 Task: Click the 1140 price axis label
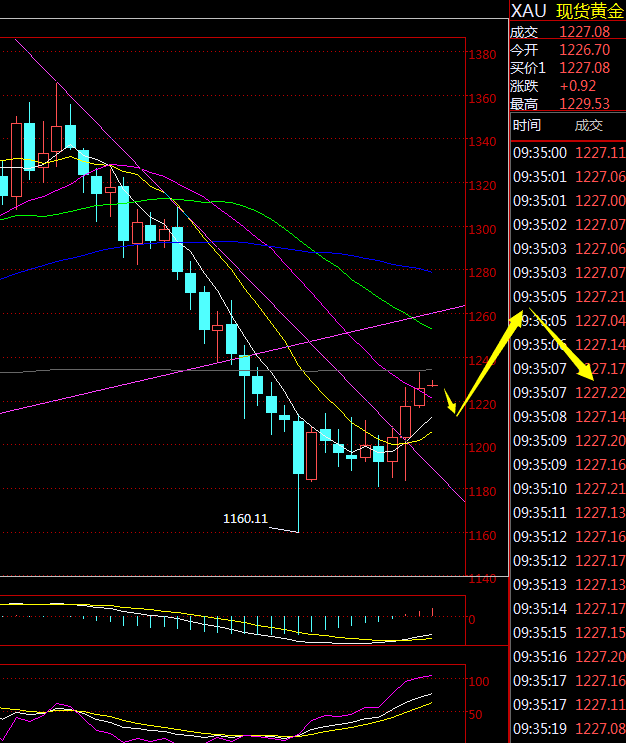click(x=483, y=579)
